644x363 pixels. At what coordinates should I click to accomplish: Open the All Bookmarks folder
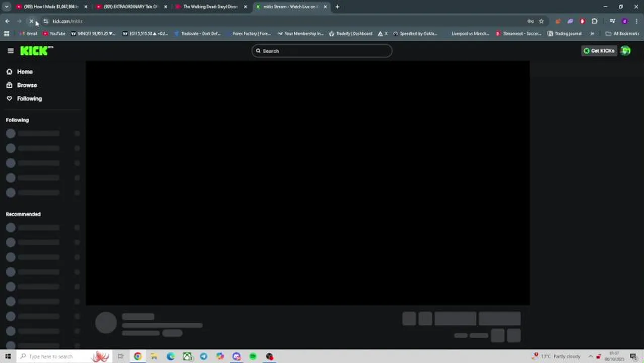[622, 34]
